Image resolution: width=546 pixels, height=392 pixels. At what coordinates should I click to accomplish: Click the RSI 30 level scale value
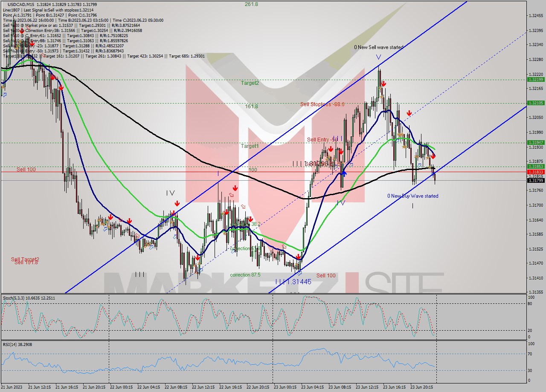pyautogui.click(x=530, y=370)
